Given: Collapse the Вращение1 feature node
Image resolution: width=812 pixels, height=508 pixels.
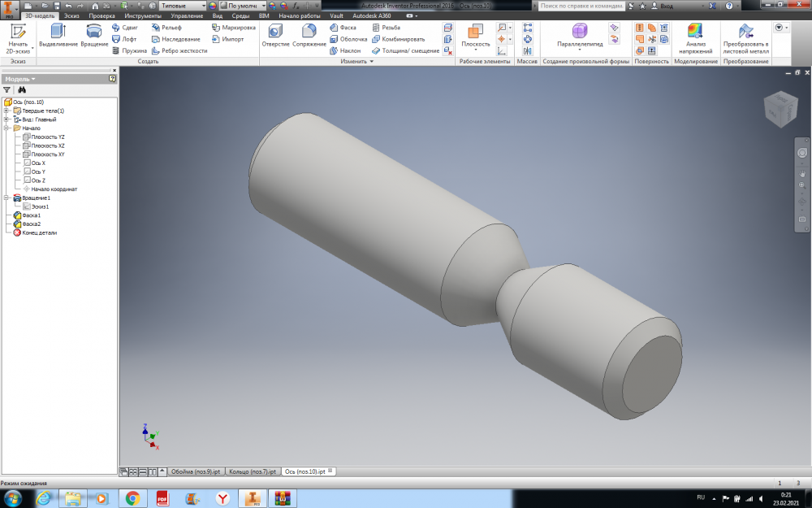Looking at the screenshot, I should pyautogui.click(x=6, y=198).
